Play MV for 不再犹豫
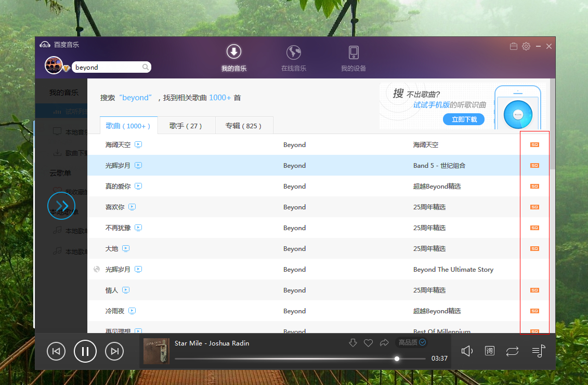Viewport: 588px width, 385px height. tap(138, 228)
